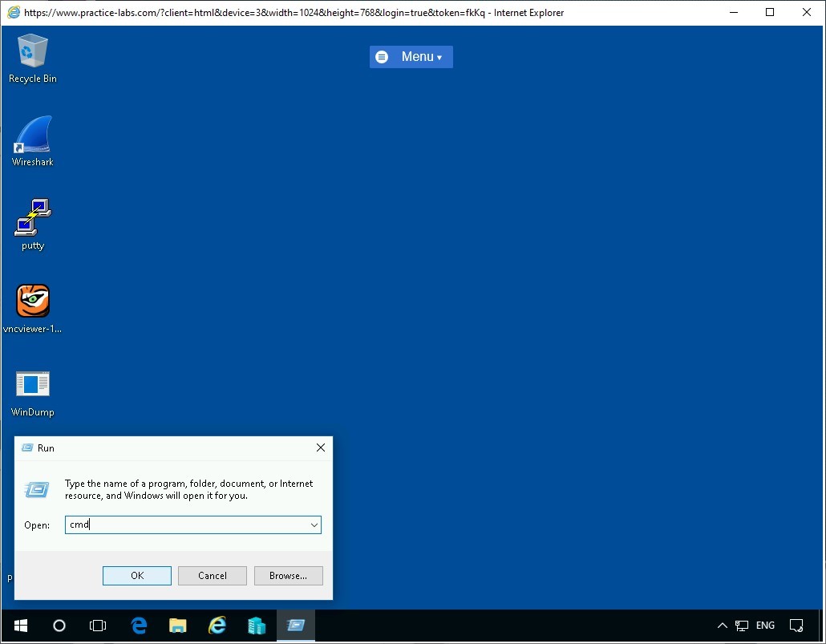Close the Run dialog with X
The height and width of the screenshot is (644, 826).
(320, 448)
